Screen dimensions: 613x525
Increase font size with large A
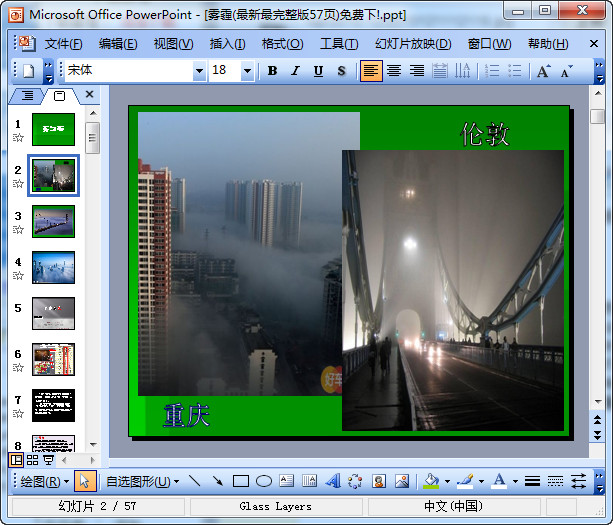(x=543, y=71)
